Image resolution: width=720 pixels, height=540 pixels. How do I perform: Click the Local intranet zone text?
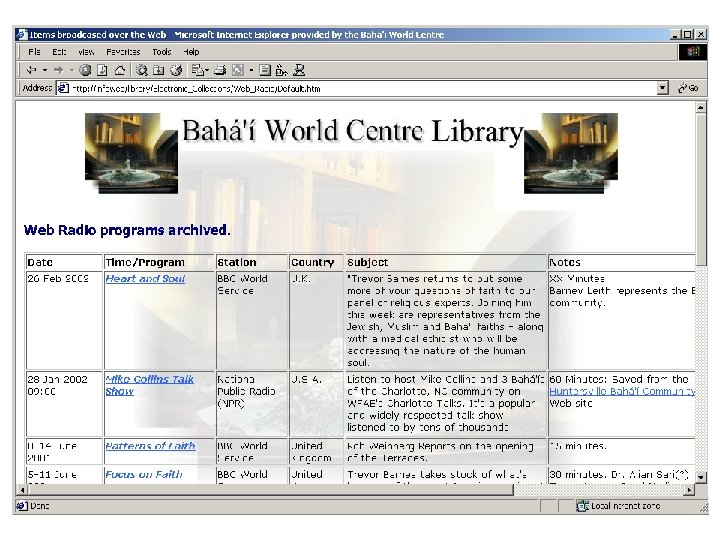click(626, 506)
